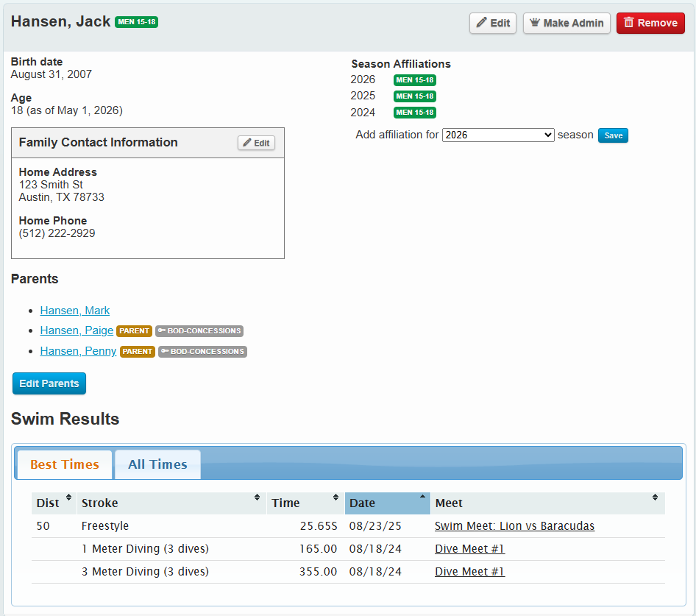Viewport: 696px width, 616px height.
Task: Toggle sorting on the Time column
Action: (x=336, y=498)
